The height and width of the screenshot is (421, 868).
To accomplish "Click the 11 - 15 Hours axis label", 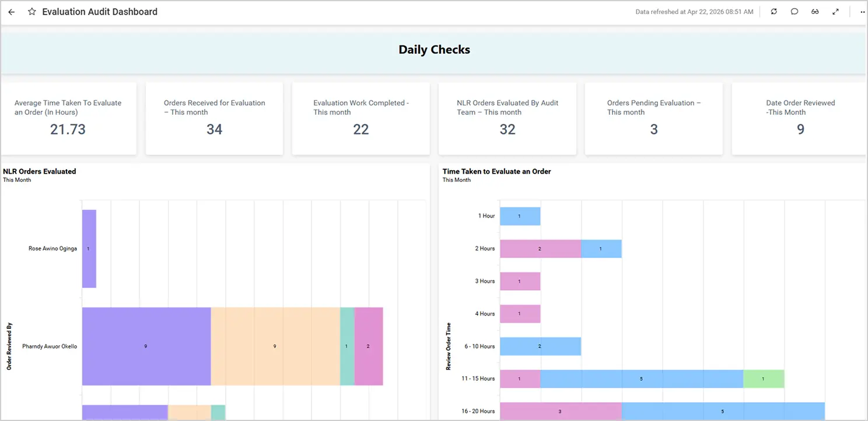I will [x=478, y=378].
